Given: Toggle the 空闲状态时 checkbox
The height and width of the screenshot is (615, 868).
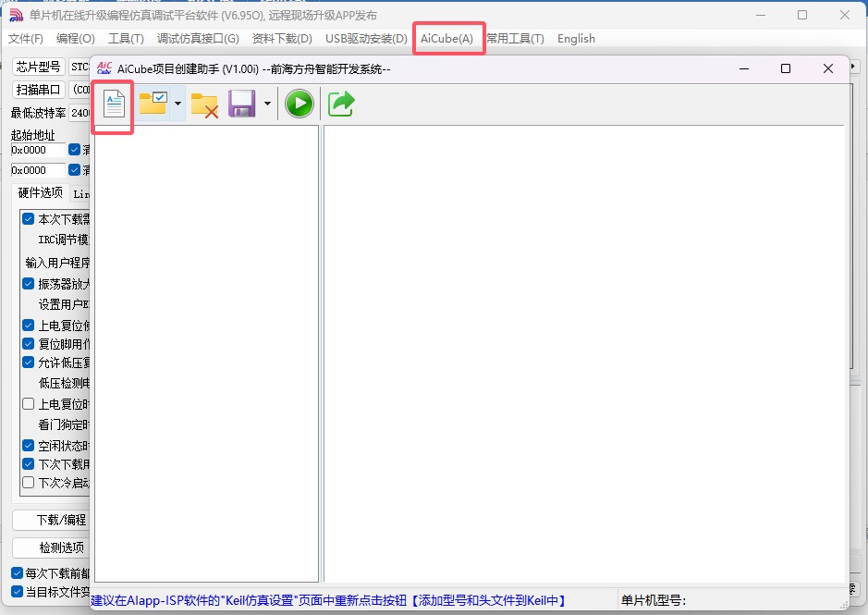Looking at the screenshot, I should tap(29, 445).
